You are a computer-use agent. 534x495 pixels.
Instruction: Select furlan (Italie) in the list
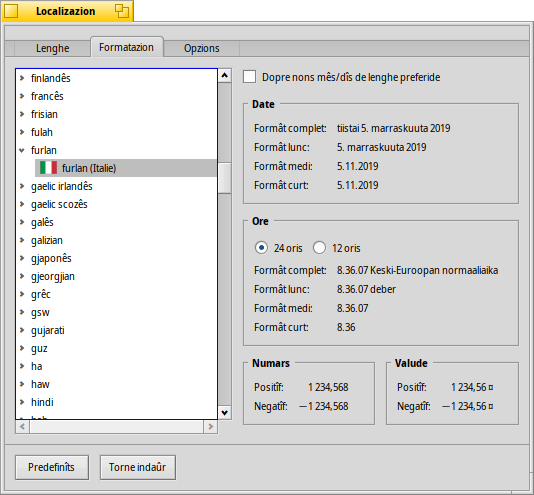(126, 168)
